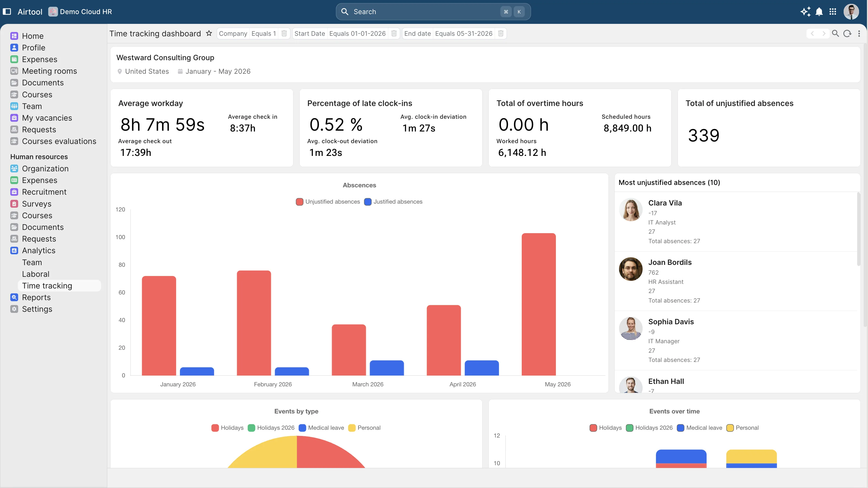
Task: Open Joan Bordils' employee entry
Action: click(736, 281)
